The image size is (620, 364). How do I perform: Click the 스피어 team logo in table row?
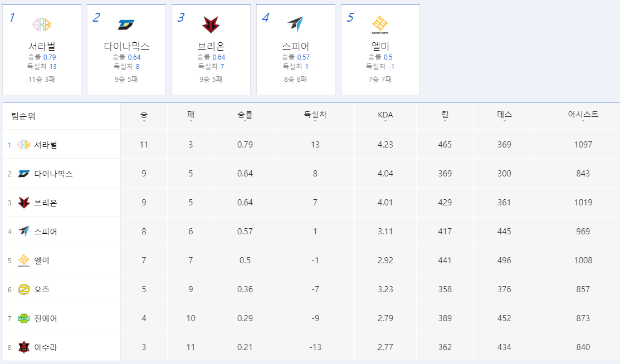pos(24,231)
